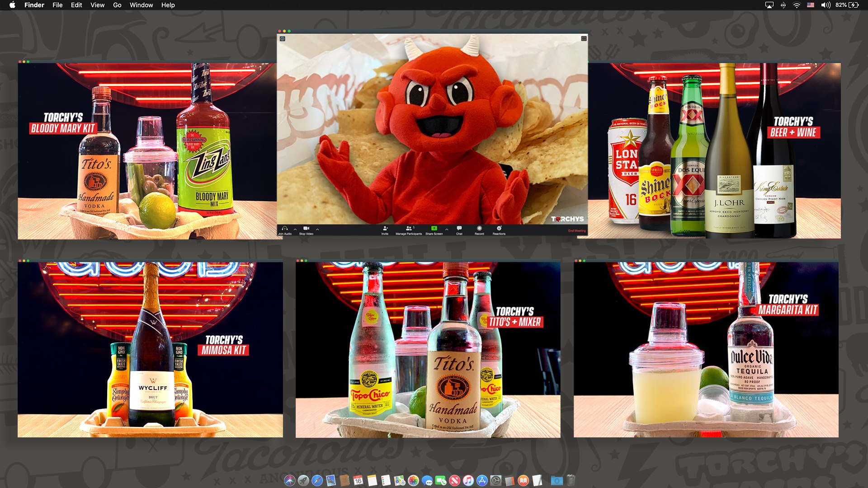Open Manage Participants panel
Image resolution: width=868 pixels, height=488 pixels.
click(409, 229)
